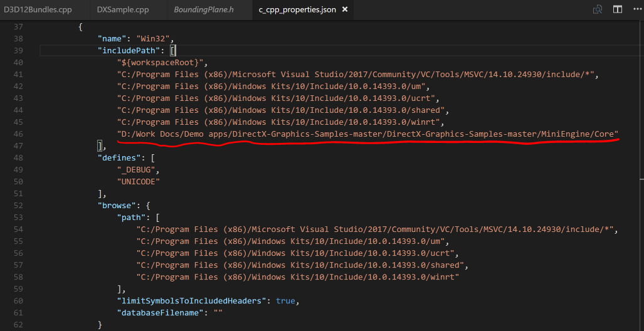
Task: Click the opening bracket after includePath
Action: click(173, 51)
